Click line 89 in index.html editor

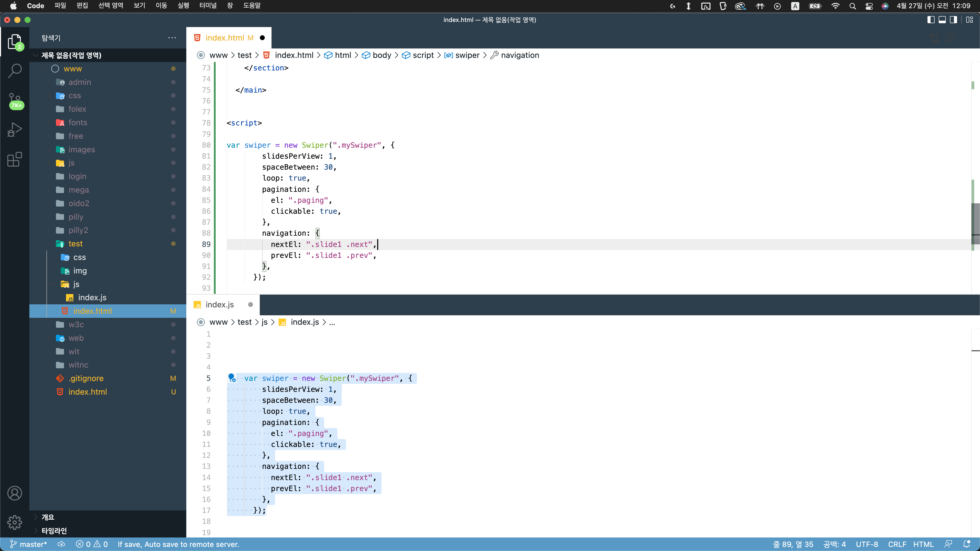(x=599, y=244)
